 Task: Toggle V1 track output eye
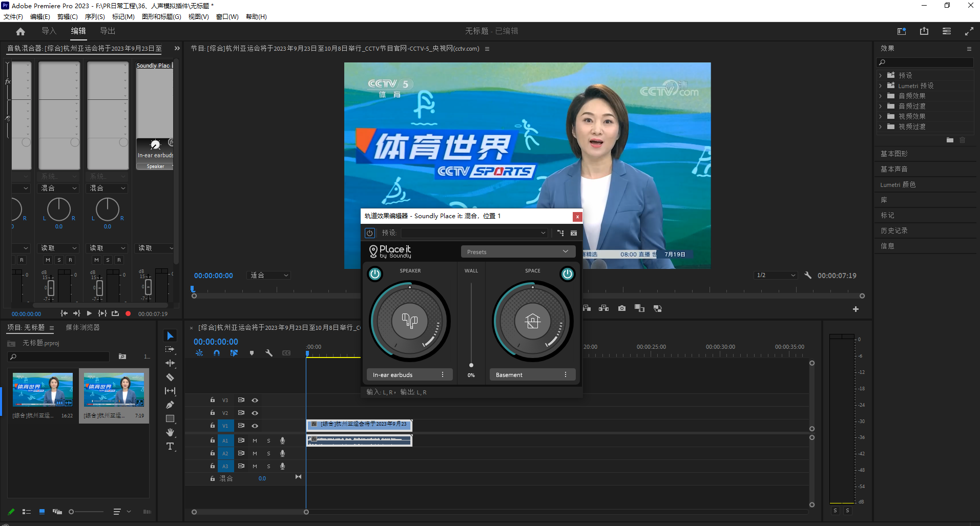pos(255,426)
